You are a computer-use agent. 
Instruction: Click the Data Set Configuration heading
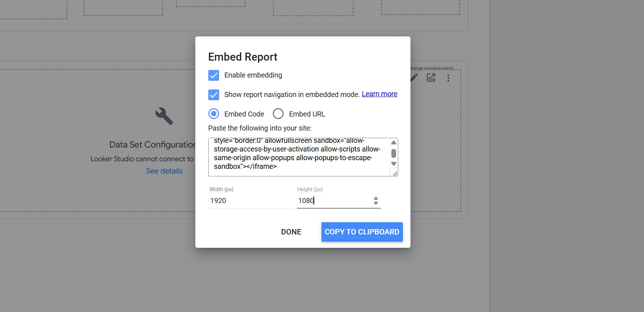pyautogui.click(x=152, y=145)
